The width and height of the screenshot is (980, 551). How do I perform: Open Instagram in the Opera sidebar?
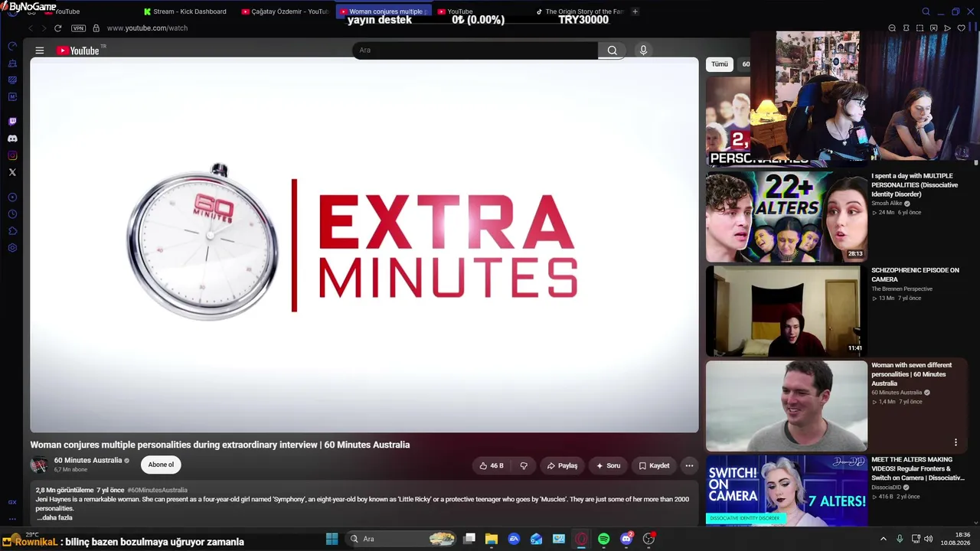12,155
